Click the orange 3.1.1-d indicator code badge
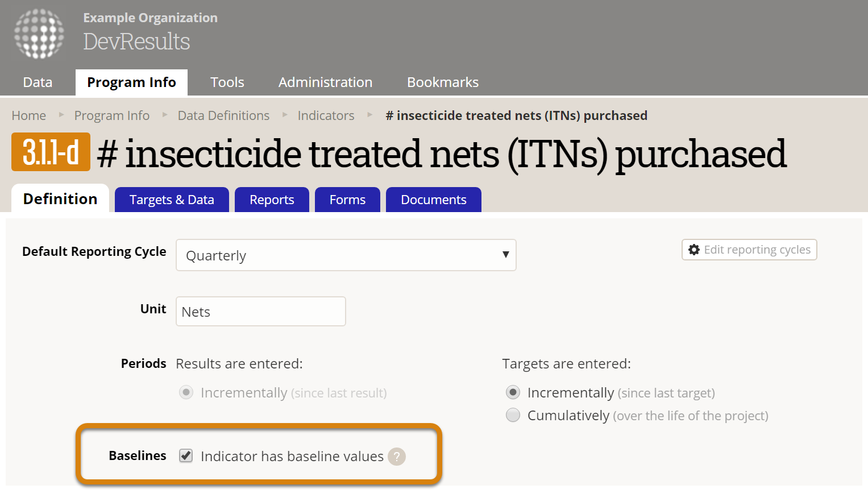868x493 pixels. [x=51, y=152]
